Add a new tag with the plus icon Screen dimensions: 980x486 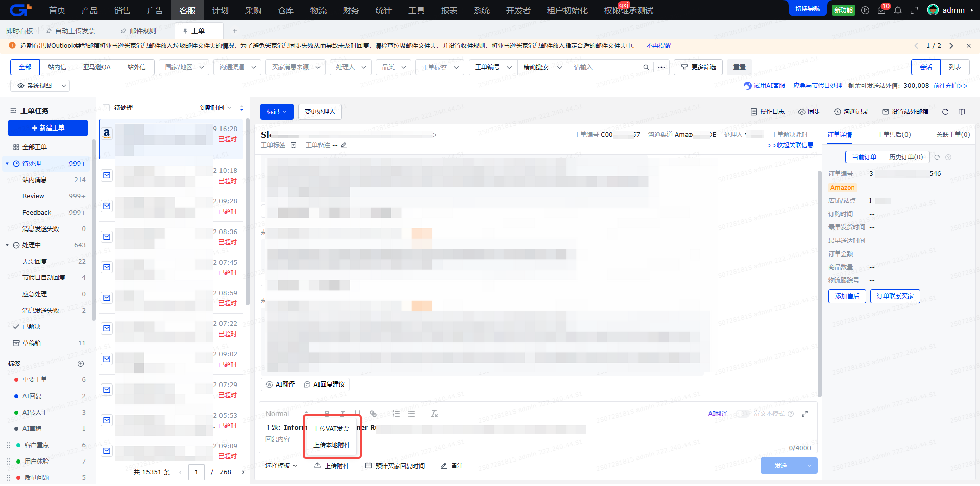(x=81, y=364)
